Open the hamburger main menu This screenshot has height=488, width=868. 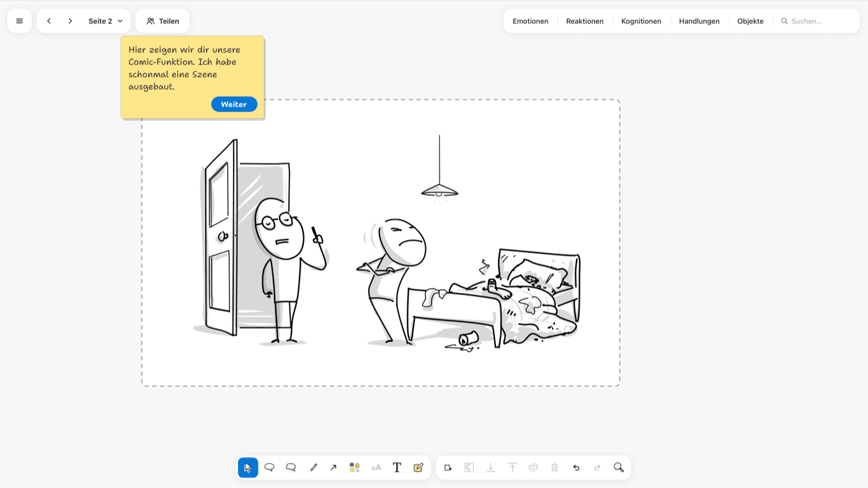coord(19,21)
